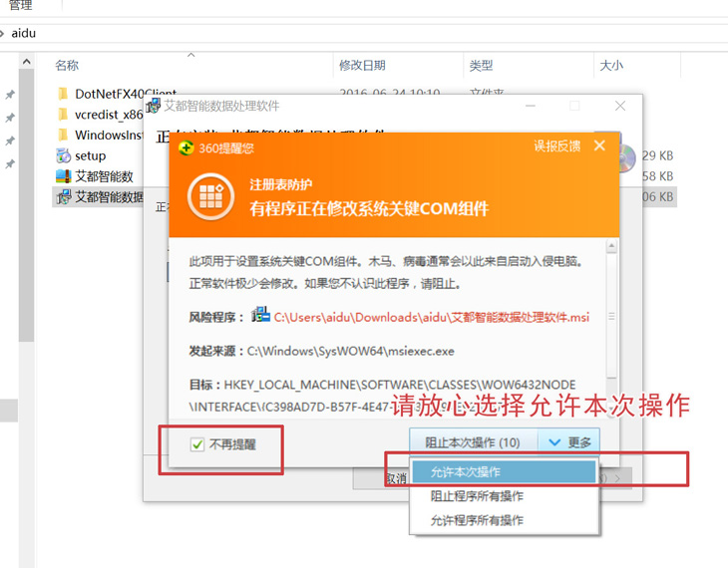Viewport: 728px width, 568px height.
Task: Select 艾都智能数 archive file icon
Action: (x=63, y=176)
